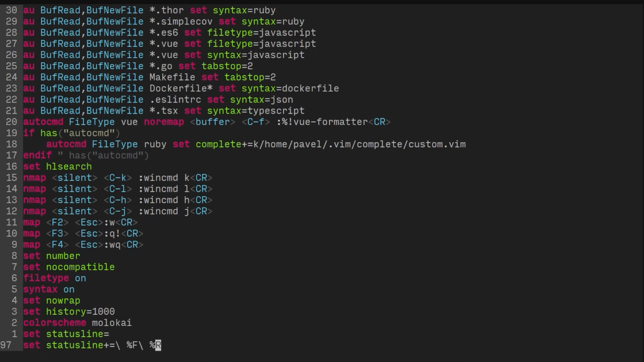Click the nowrap option text

[x=63, y=301]
